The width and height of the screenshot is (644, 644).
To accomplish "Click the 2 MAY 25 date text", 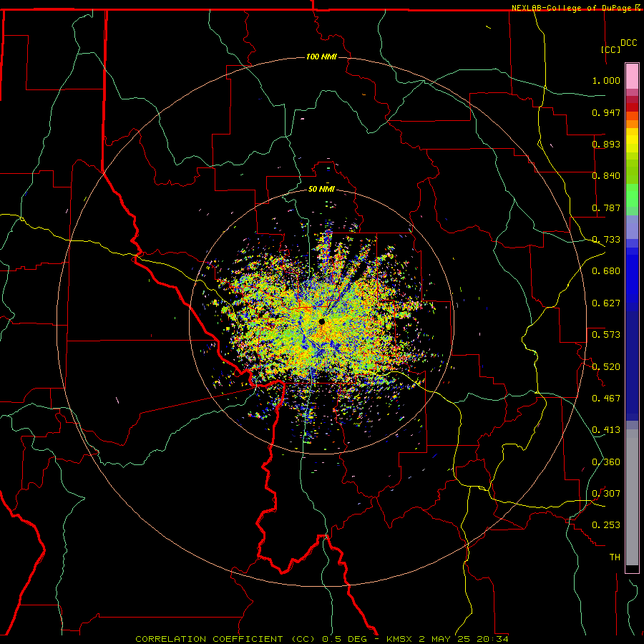I will pos(444,639).
